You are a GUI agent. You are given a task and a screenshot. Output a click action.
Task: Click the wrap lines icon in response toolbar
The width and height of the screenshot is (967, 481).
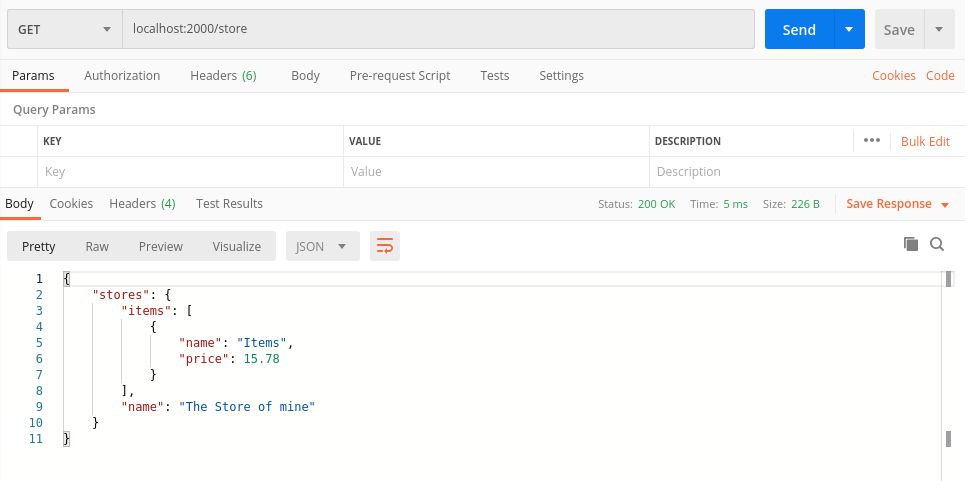385,246
